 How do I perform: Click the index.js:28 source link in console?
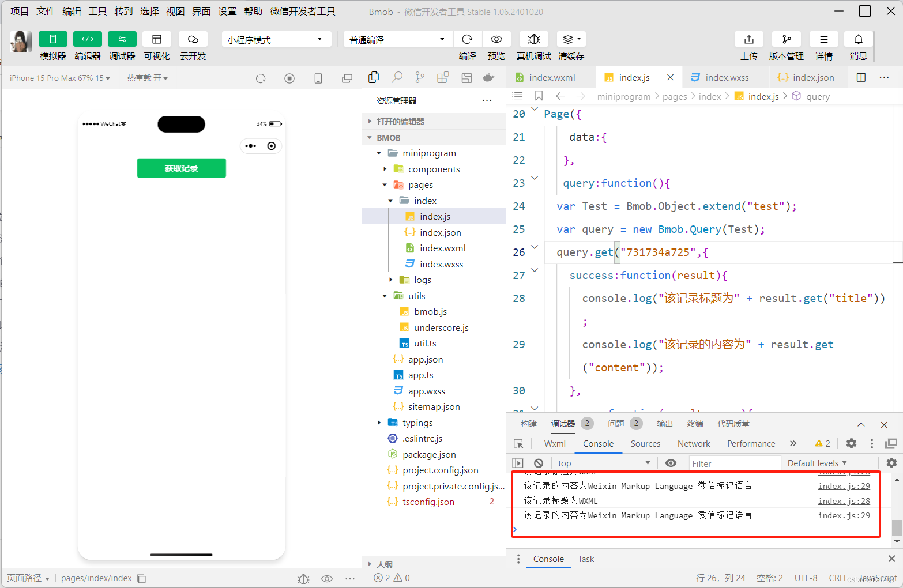coord(844,501)
